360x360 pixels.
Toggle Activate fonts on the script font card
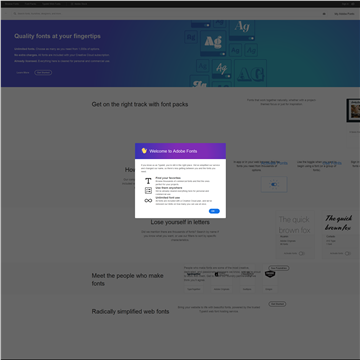(348, 253)
